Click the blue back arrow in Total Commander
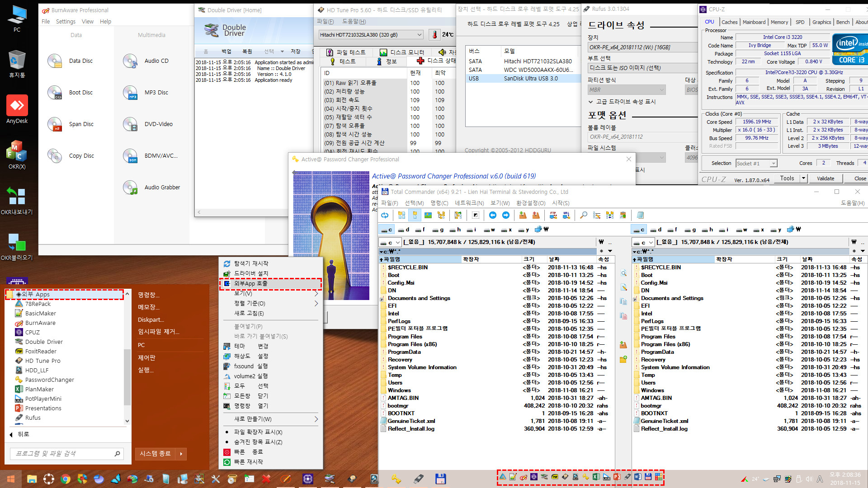Screen dimensions: 868x488 tap(493, 215)
